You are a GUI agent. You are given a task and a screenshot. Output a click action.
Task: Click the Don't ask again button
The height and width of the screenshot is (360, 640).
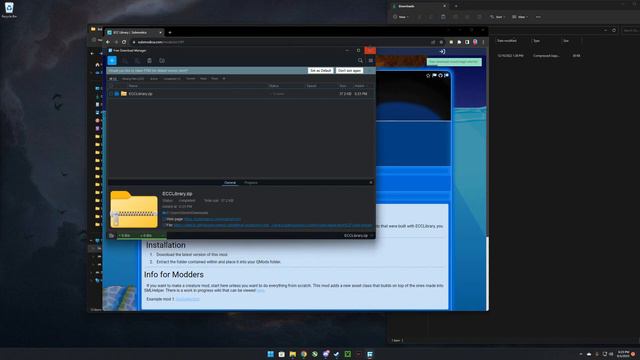(x=349, y=71)
